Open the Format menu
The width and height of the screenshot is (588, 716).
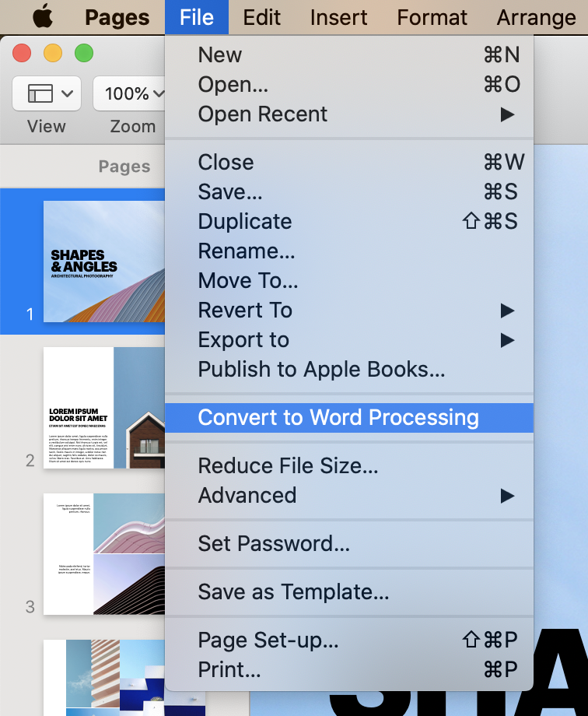coord(432,17)
